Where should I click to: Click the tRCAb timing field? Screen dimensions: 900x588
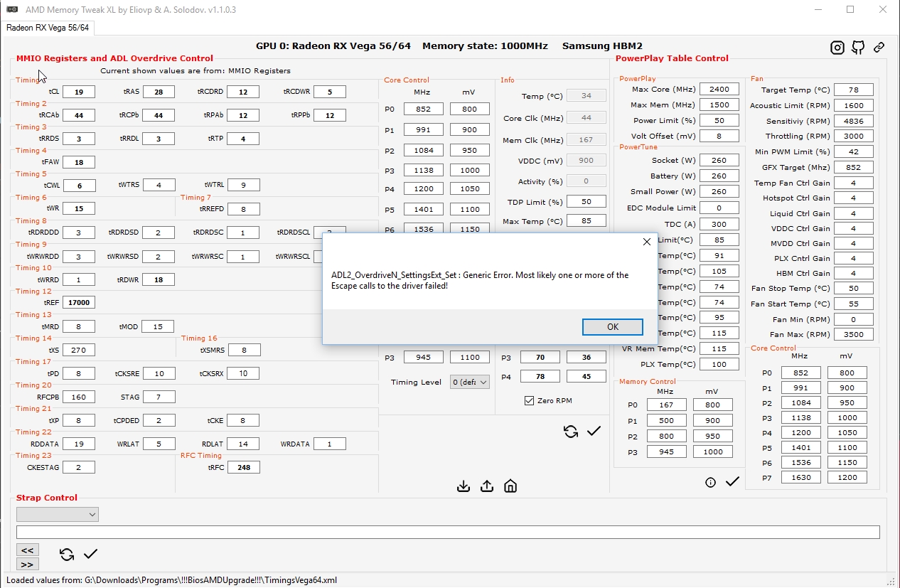[78, 115]
